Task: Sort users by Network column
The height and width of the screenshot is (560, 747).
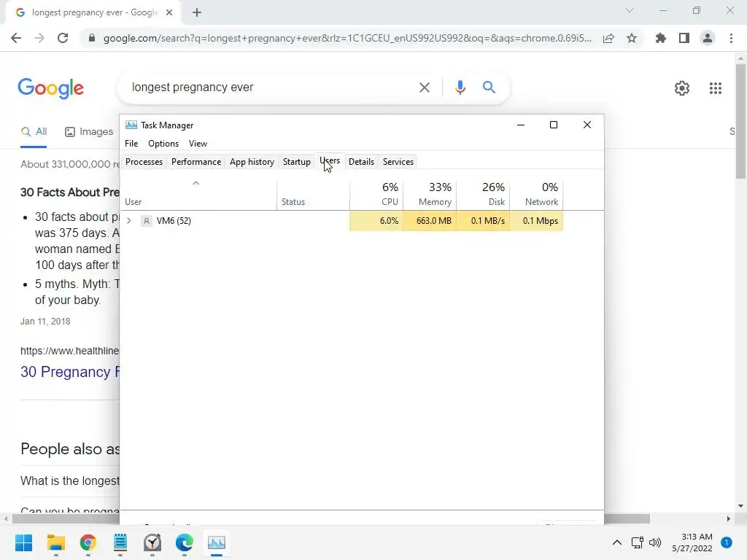Action: click(536, 195)
